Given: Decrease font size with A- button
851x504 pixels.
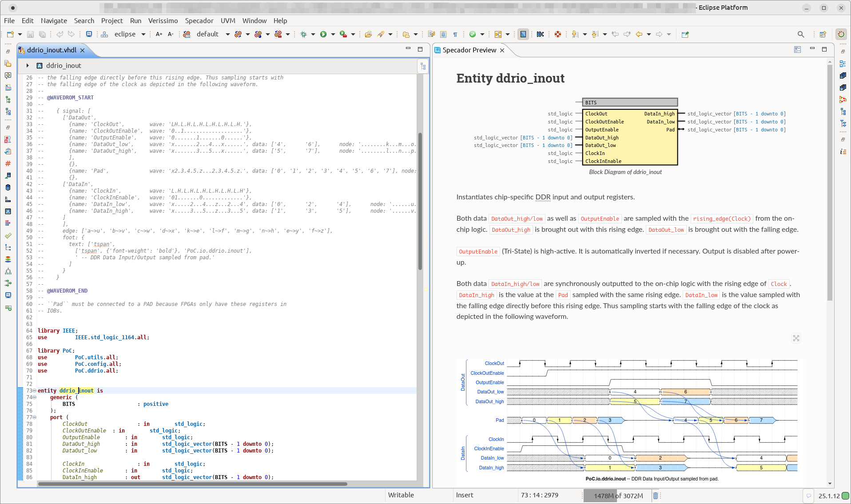Looking at the screenshot, I should coord(171,34).
